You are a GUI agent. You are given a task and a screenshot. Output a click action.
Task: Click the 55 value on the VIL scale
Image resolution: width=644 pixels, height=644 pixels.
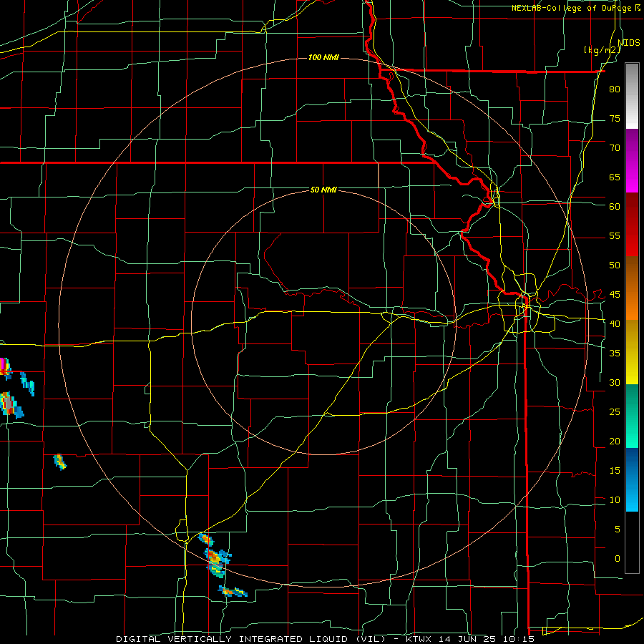coord(615,235)
